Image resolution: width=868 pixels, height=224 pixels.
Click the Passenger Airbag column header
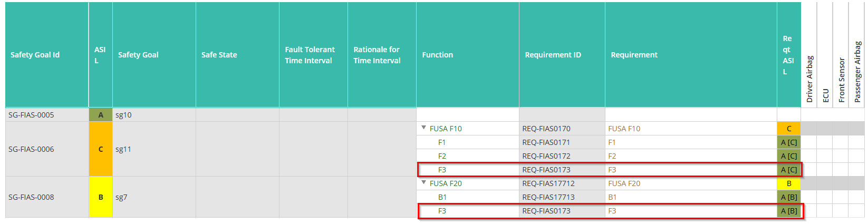coord(857,55)
